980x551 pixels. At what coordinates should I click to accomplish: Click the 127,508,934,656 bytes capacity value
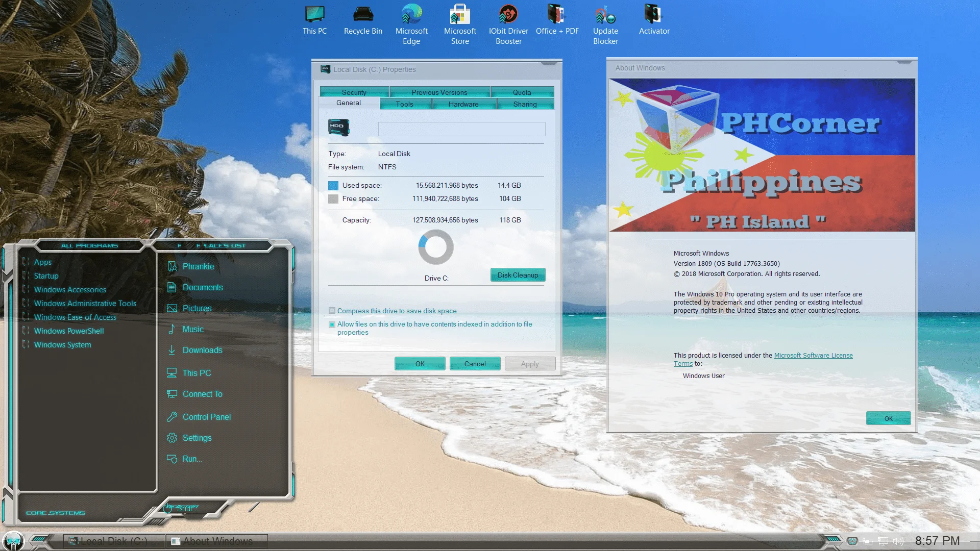point(445,220)
